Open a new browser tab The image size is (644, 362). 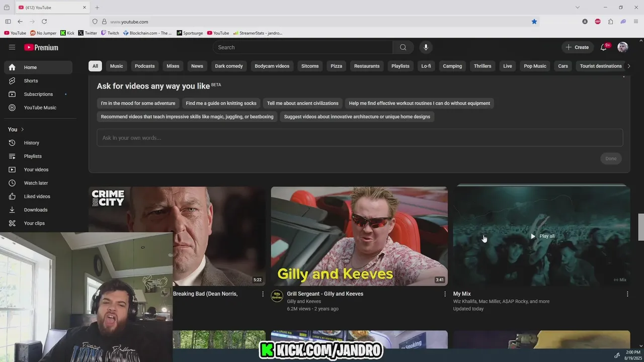97,8
